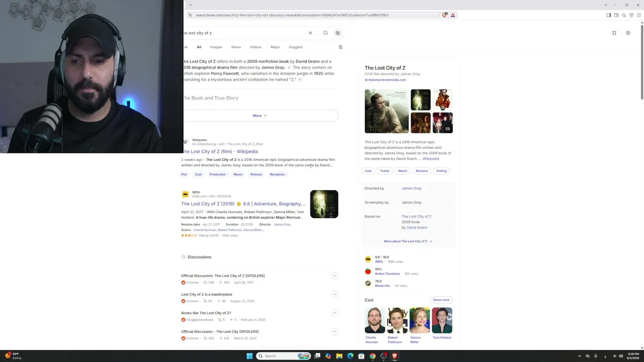
Task: Jump to the Production section of Wikipedia result
Action: click(217, 174)
